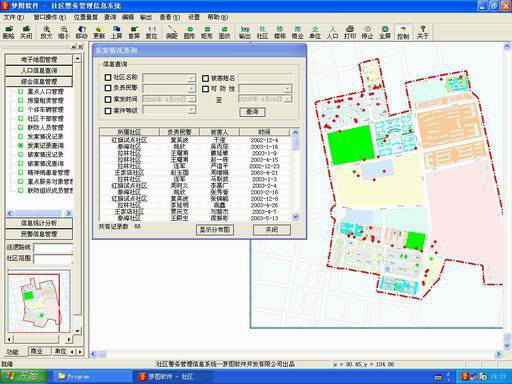The image size is (512, 384).
Task: Select 重点人口管理 in the tree
Action: (x=45, y=92)
